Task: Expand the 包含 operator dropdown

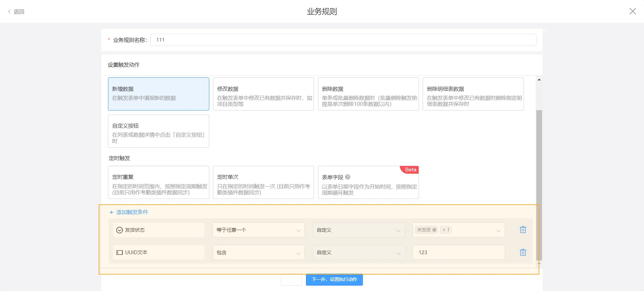Action: 258,252
